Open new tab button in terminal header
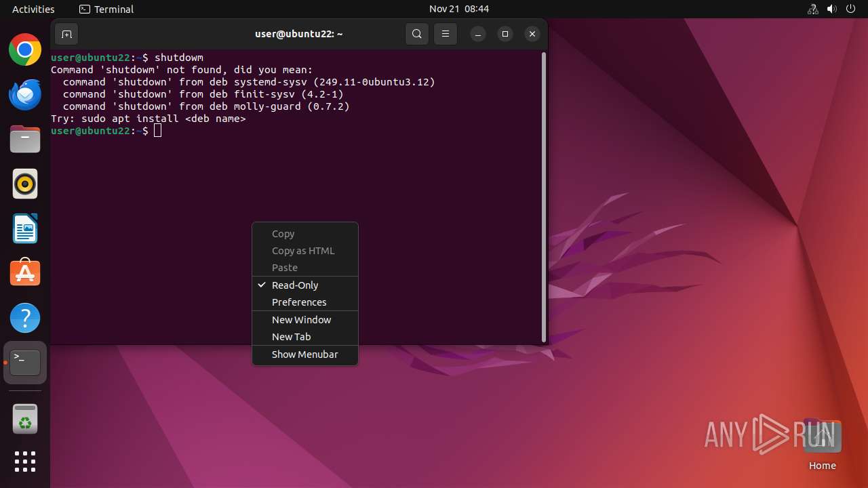 tap(66, 34)
